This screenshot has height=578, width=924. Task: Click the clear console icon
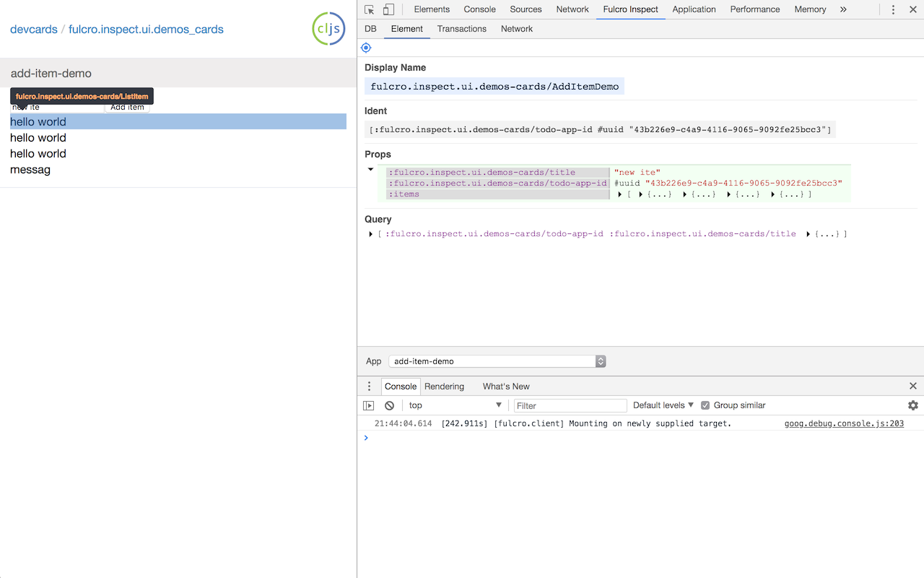click(389, 405)
